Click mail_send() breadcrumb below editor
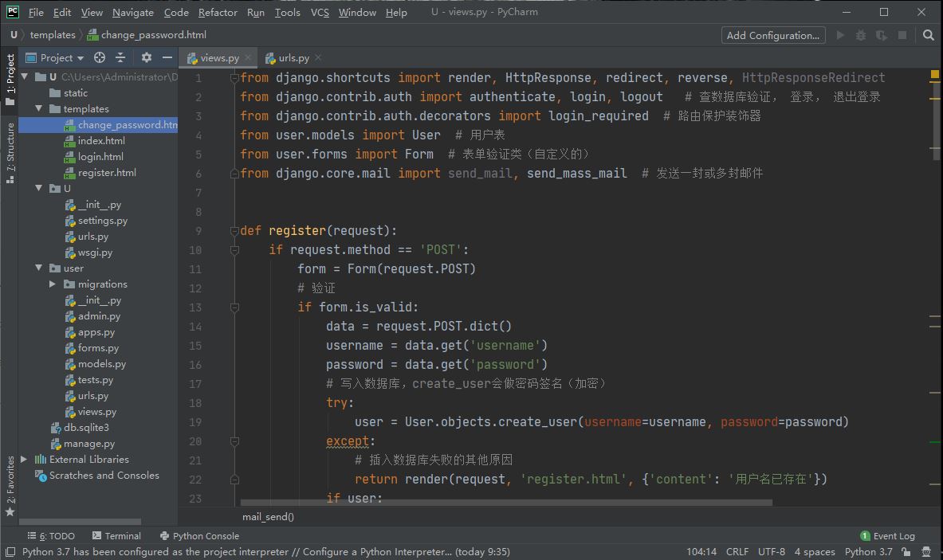This screenshot has height=560, width=943. pos(268,517)
